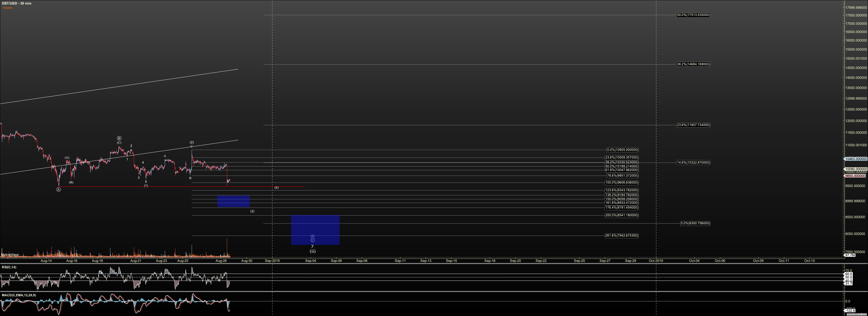This screenshot has width=868, height=316.
Task: Select the 200.0%(8541.180000) extension label
Action: (621, 216)
